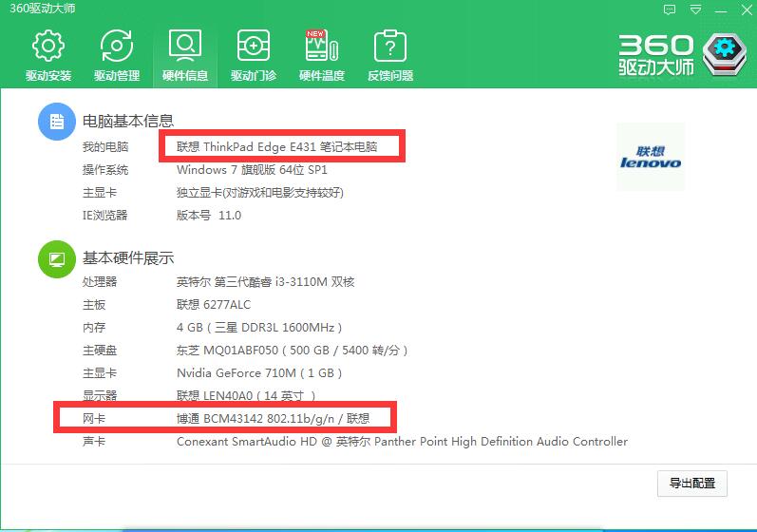
Task: Select the 4 GB 三星 DDR3L 1600MHz value
Action: (x=259, y=328)
